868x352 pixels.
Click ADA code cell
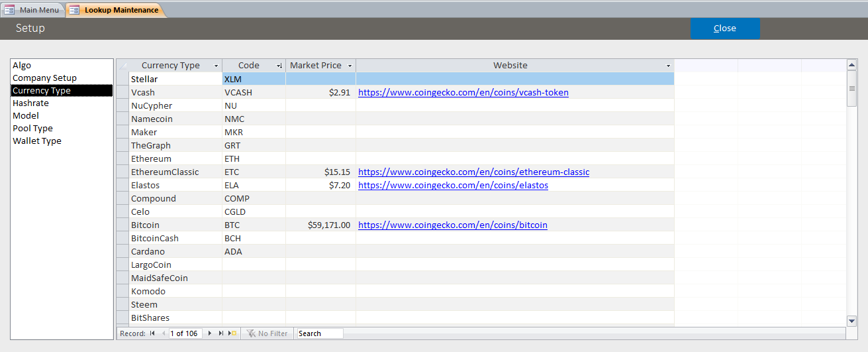[254, 252]
